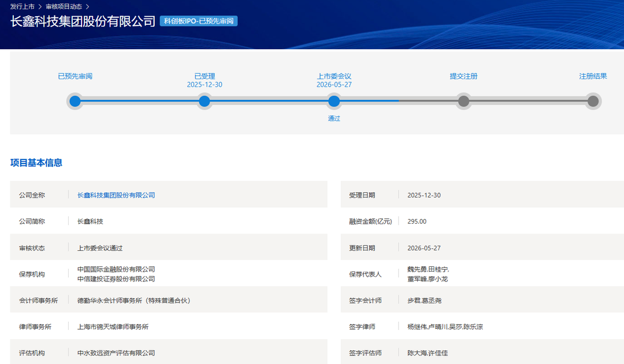Image resolution: width=624 pixels, height=364 pixels.
Task: Select the 已受理 stage label
Action: point(205,76)
